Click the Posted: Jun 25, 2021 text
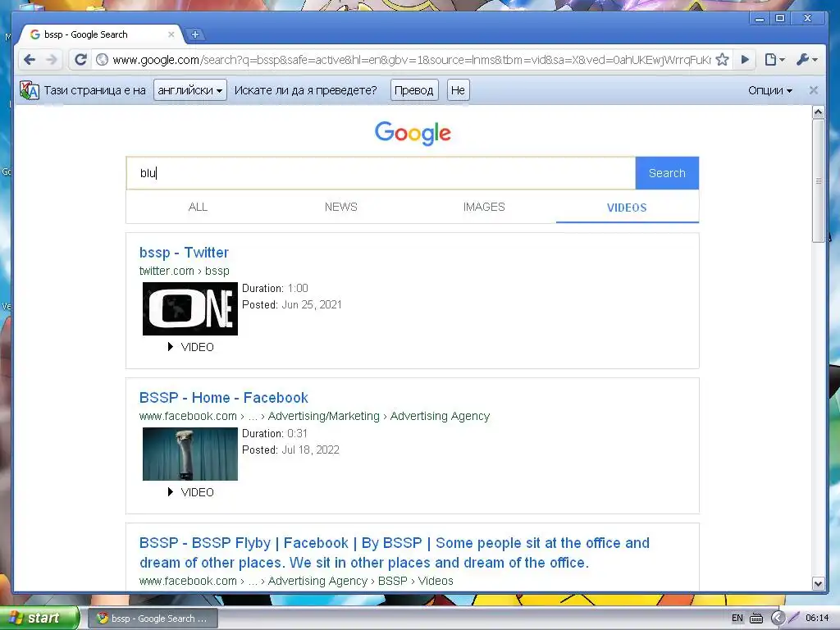The height and width of the screenshot is (630, 840). [292, 305]
